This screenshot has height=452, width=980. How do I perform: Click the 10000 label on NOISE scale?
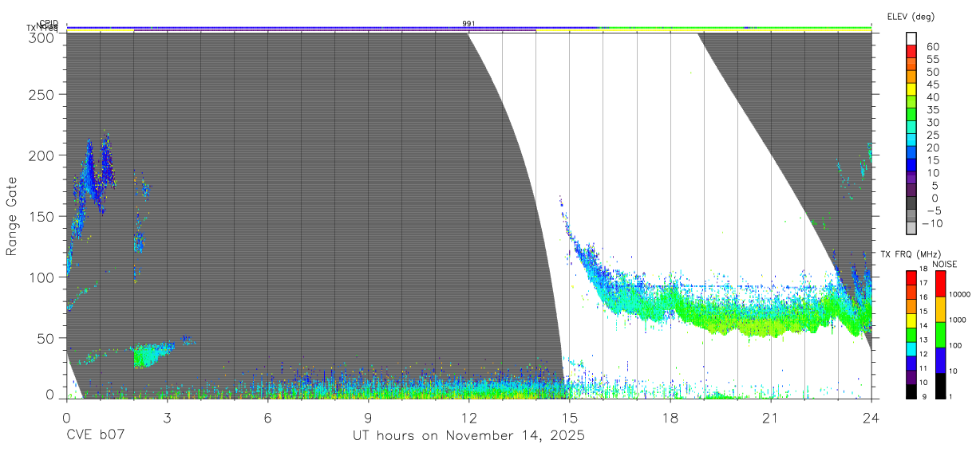pos(961,294)
